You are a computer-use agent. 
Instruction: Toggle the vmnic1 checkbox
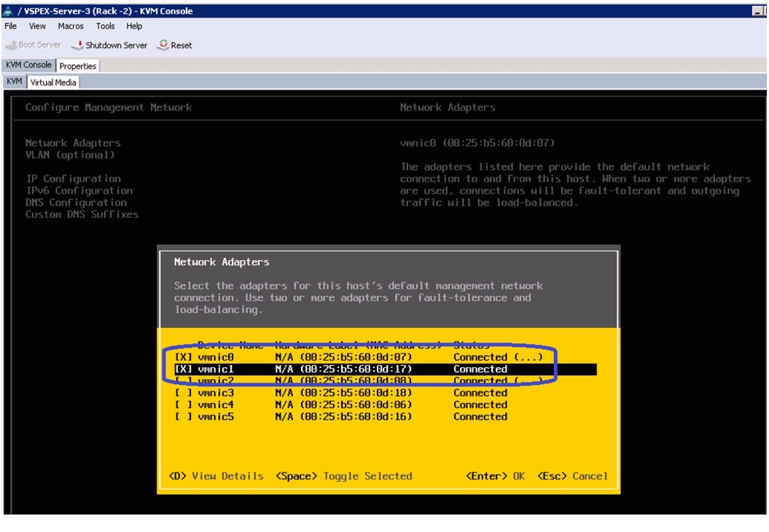[184, 369]
